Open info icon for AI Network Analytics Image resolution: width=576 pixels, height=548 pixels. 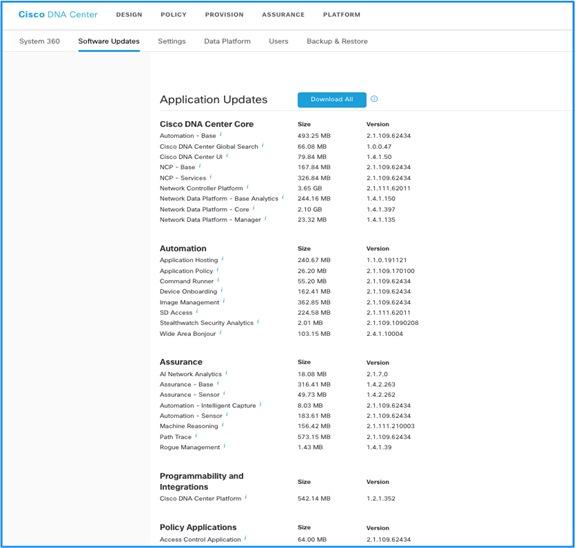click(x=226, y=373)
